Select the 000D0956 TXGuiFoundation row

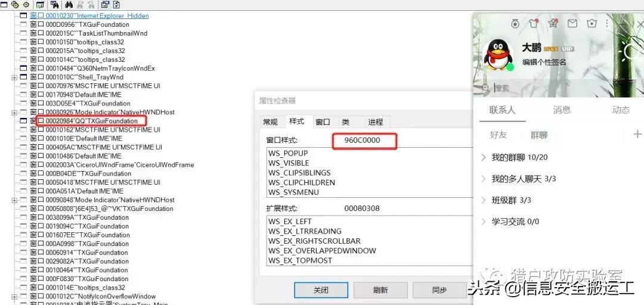point(80,24)
